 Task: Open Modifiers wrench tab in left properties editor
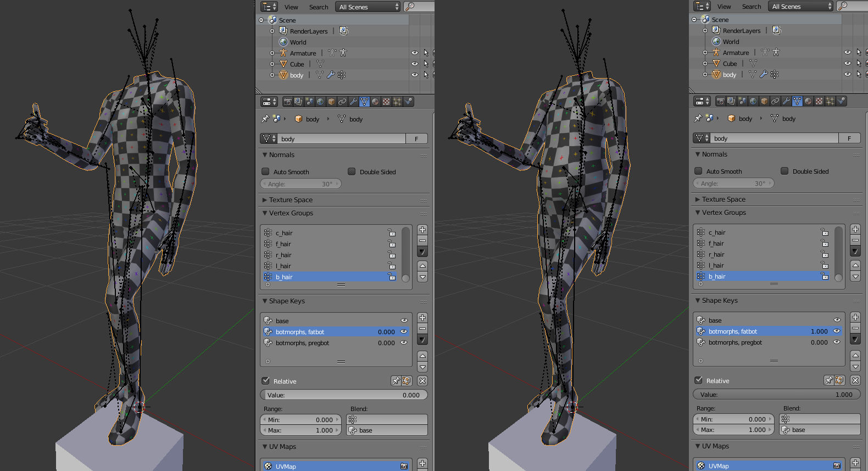[x=353, y=102]
